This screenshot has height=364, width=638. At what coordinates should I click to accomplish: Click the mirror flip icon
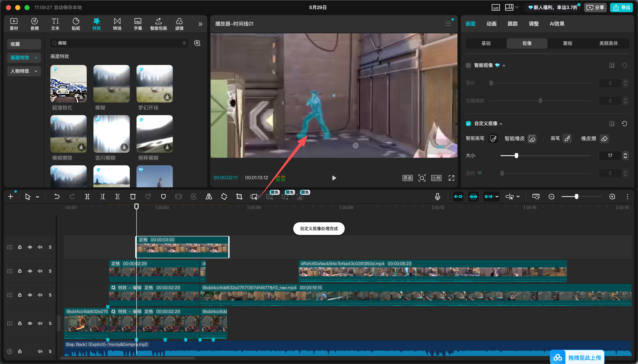click(x=209, y=197)
